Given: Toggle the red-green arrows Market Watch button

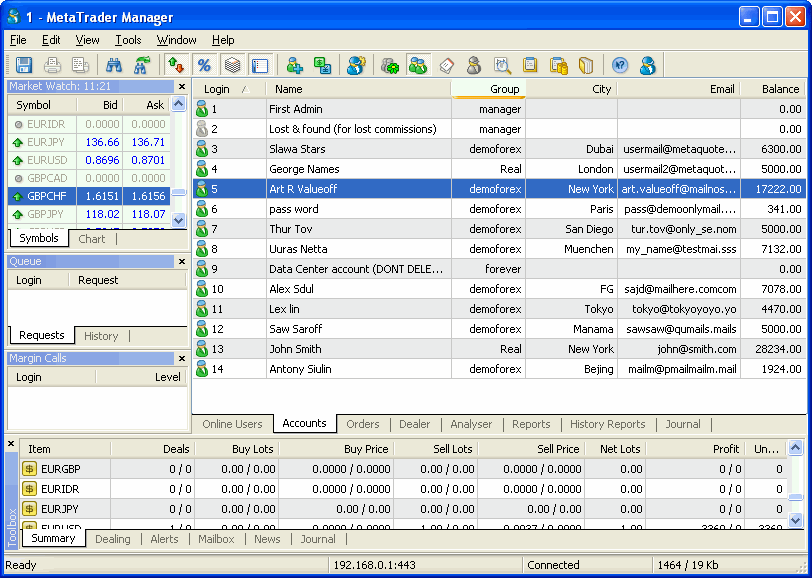Looking at the screenshot, I should pyautogui.click(x=176, y=66).
